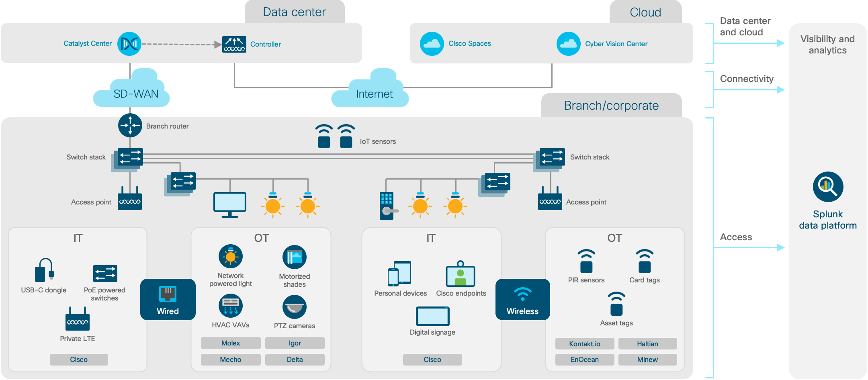The image size is (868, 380).
Task: Click the Catalyst Center text label
Action: pyautogui.click(x=88, y=43)
